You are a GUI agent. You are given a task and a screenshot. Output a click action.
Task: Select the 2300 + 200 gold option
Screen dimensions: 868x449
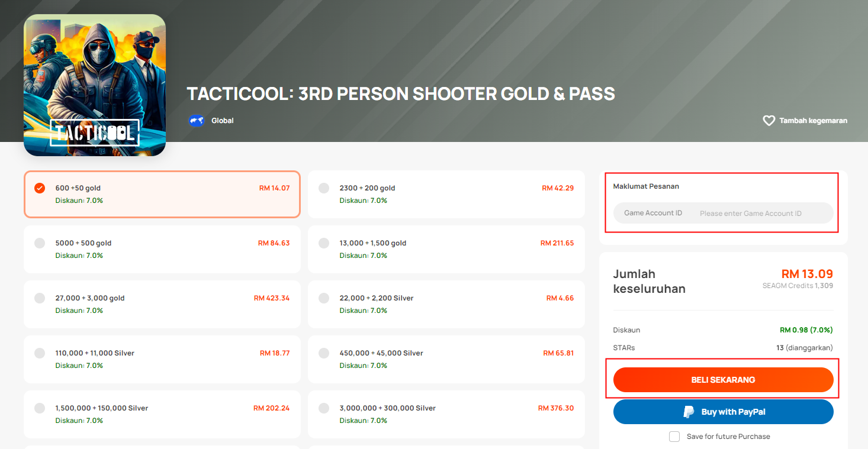pyautogui.click(x=446, y=194)
